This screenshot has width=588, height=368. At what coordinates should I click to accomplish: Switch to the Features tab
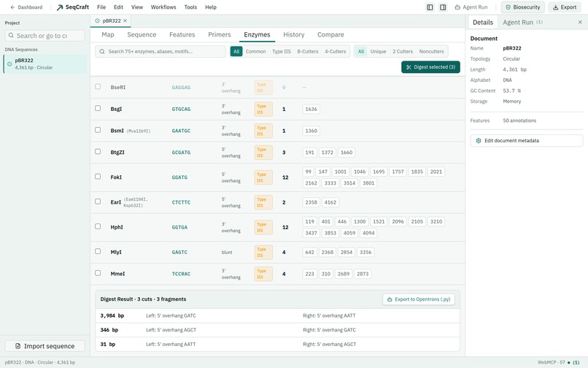[x=182, y=34]
